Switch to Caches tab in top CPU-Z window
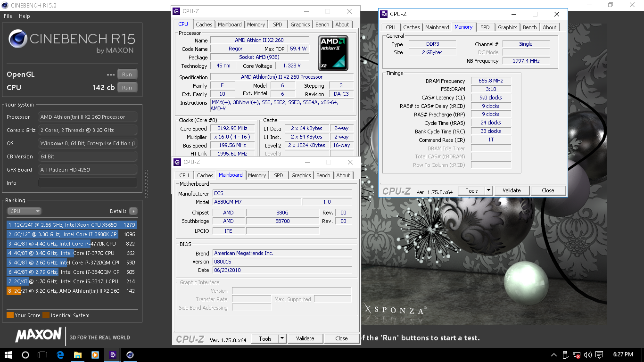The height and width of the screenshot is (362, 644). 204,25
